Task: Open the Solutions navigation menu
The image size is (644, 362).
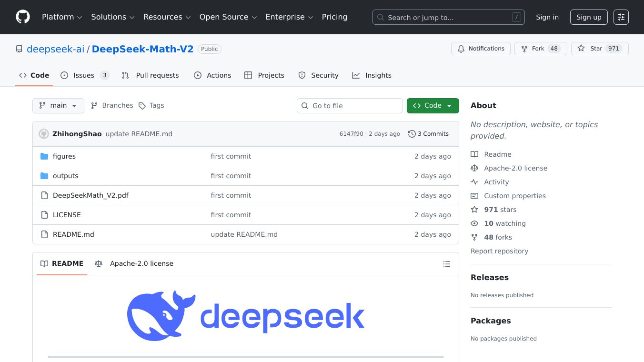Action: click(x=113, y=17)
